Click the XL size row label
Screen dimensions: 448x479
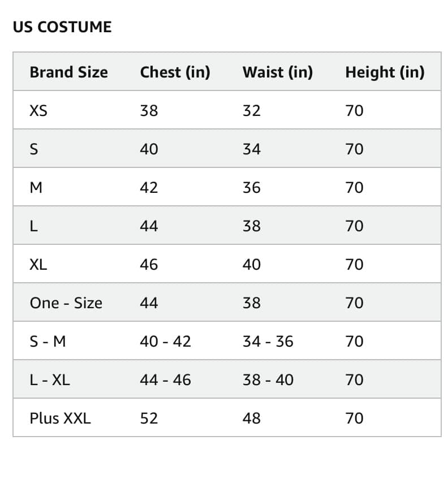pos(38,265)
